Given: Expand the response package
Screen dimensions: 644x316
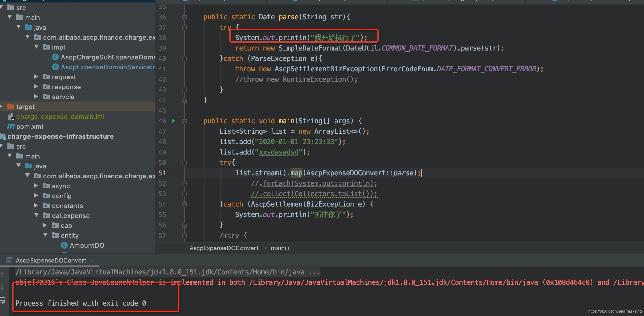Looking at the screenshot, I should pyautogui.click(x=36, y=87).
